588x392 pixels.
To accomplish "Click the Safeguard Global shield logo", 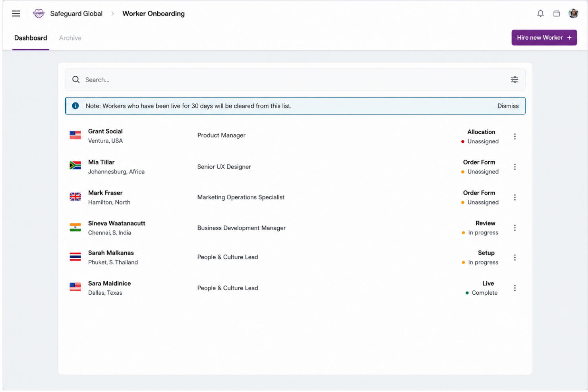I will [x=39, y=14].
